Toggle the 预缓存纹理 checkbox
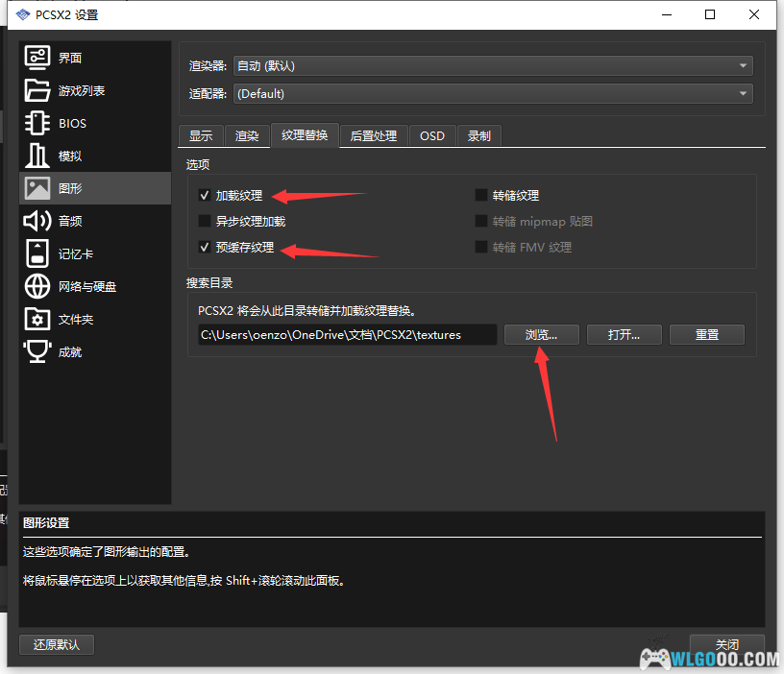 coord(205,248)
